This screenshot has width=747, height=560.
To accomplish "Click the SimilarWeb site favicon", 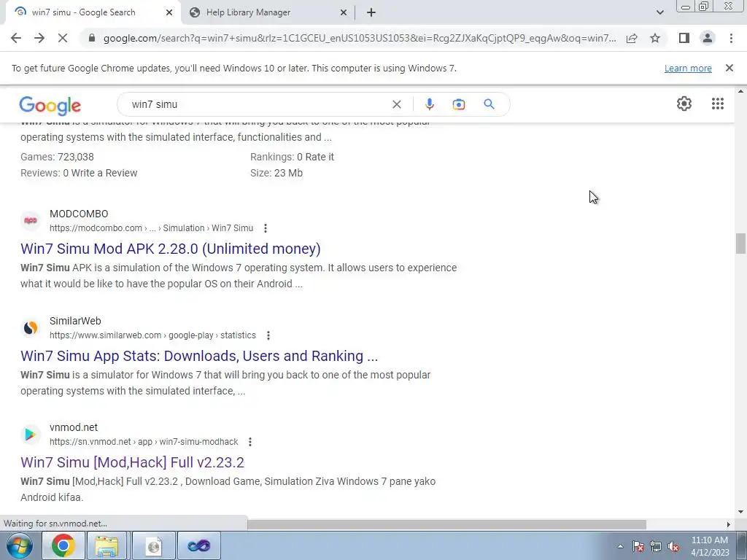I will click(x=31, y=327).
